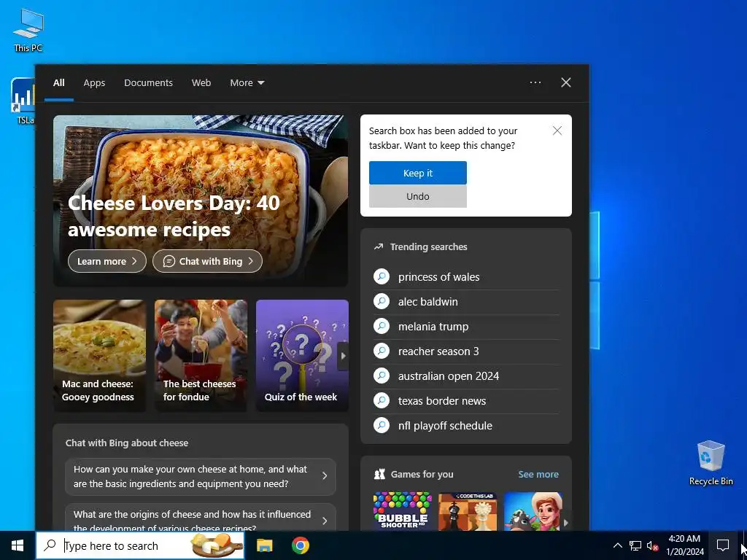The width and height of the screenshot is (747, 560).
Task: Dismiss the search box notification
Action: click(x=557, y=131)
